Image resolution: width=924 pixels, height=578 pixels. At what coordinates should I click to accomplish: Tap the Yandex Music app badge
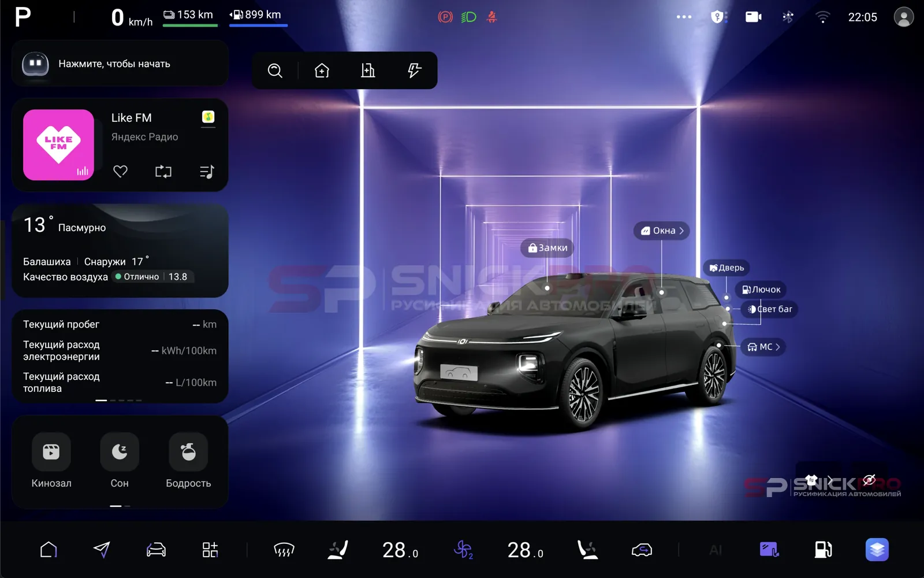[208, 117]
